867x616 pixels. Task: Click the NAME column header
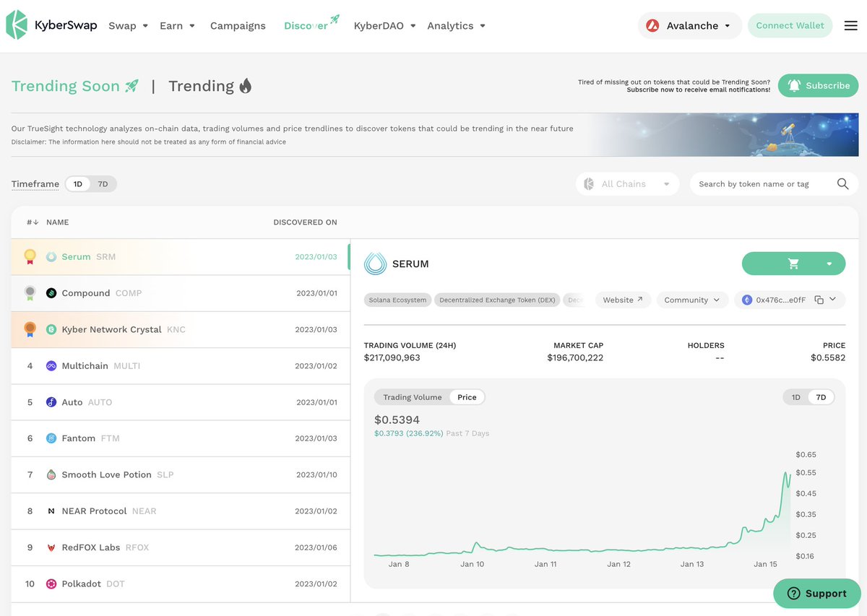58,222
